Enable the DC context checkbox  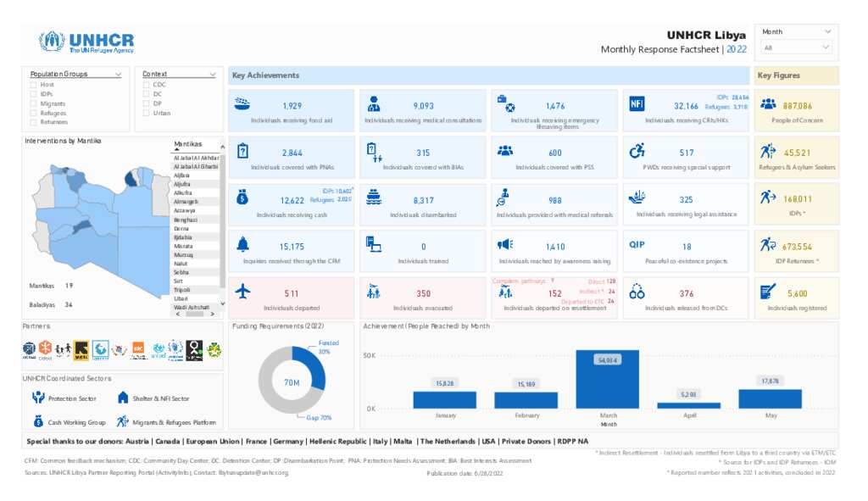tap(146, 94)
